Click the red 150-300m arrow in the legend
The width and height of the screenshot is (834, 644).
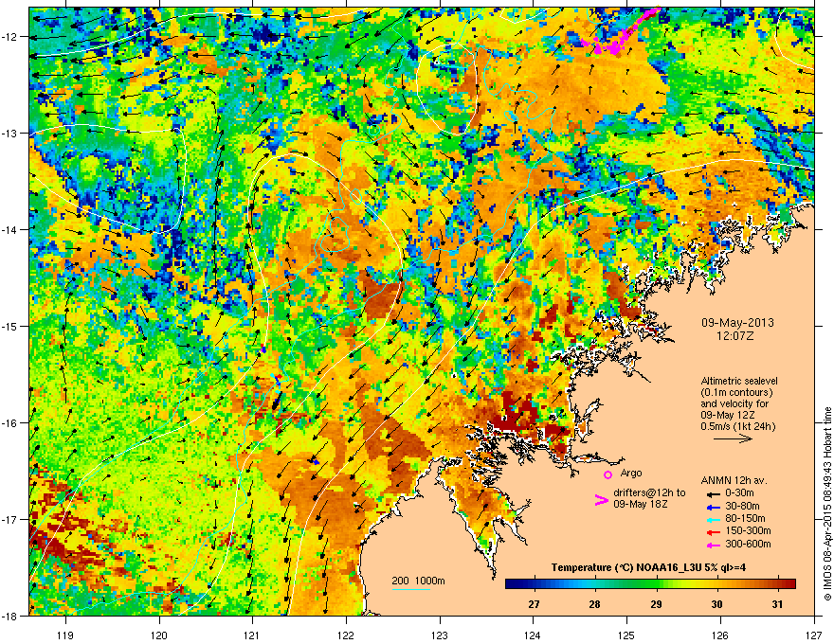(x=712, y=531)
